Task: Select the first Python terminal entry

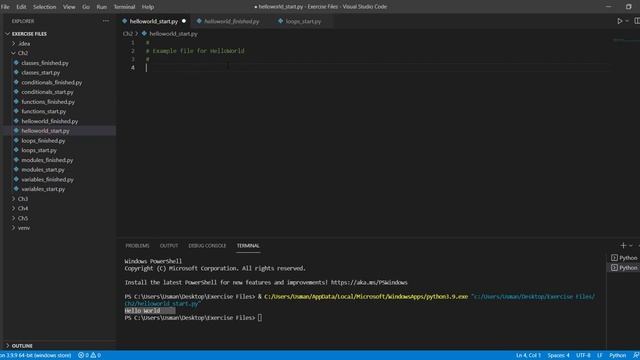Action: [624, 258]
